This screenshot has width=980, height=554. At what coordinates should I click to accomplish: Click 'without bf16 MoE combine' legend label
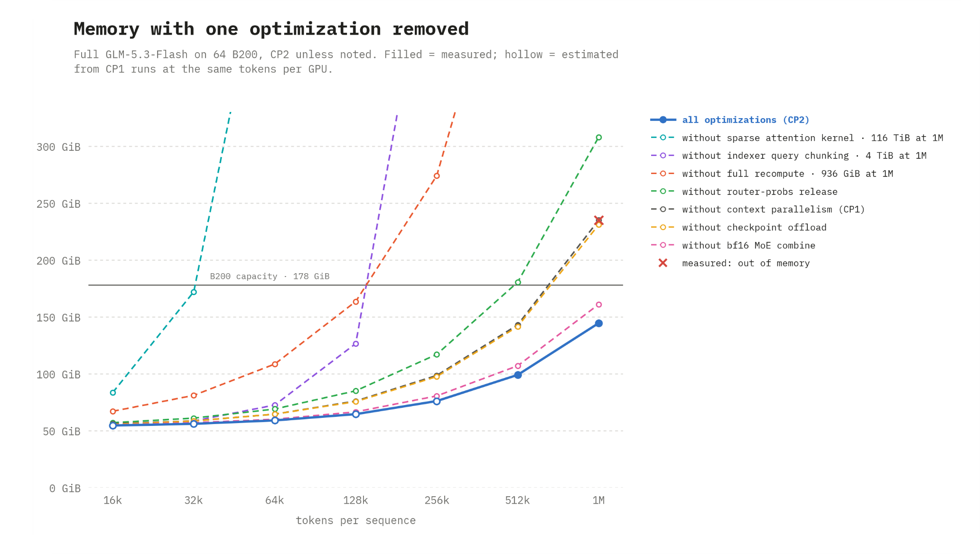(749, 245)
